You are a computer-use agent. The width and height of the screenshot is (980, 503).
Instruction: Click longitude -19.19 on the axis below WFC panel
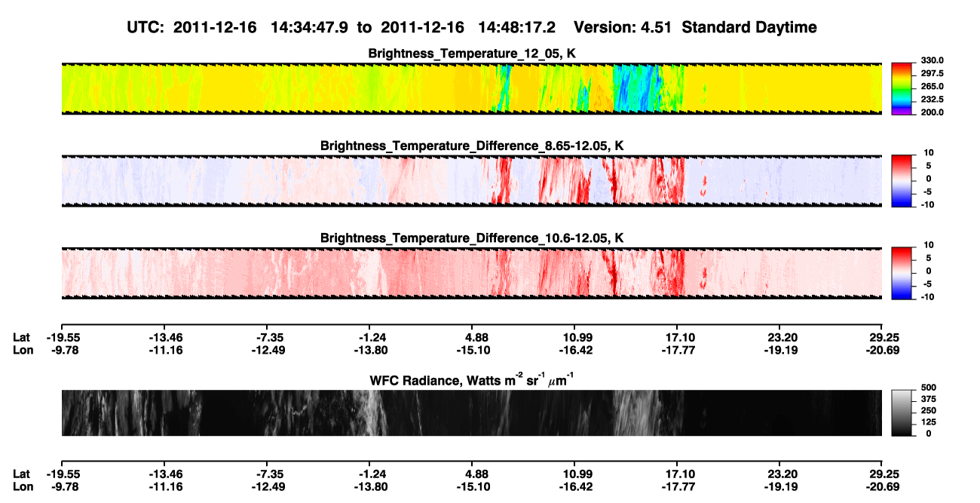coord(782,486)
